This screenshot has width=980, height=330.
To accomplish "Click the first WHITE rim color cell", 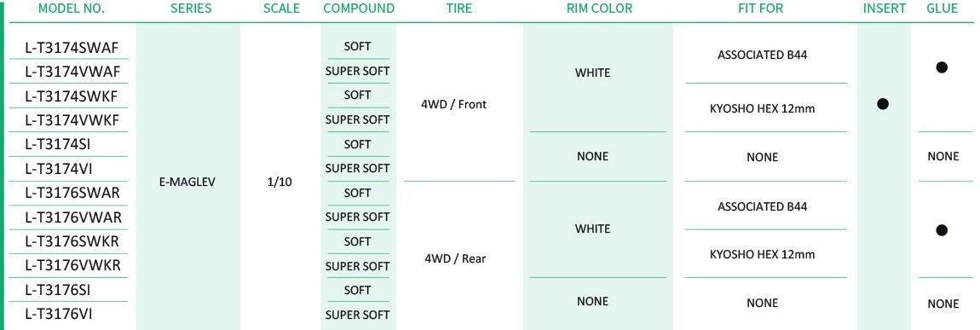I will point(592,72).
